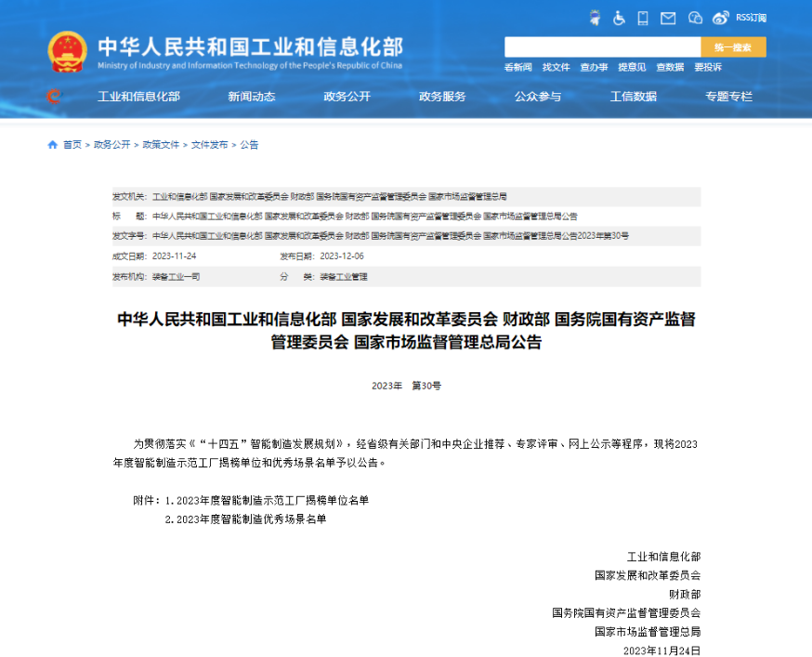Open the Weibo sharing icon

click(720, 17)
